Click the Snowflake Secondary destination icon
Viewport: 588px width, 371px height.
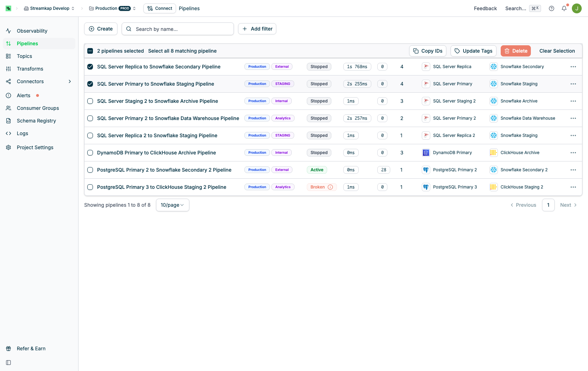494,67
